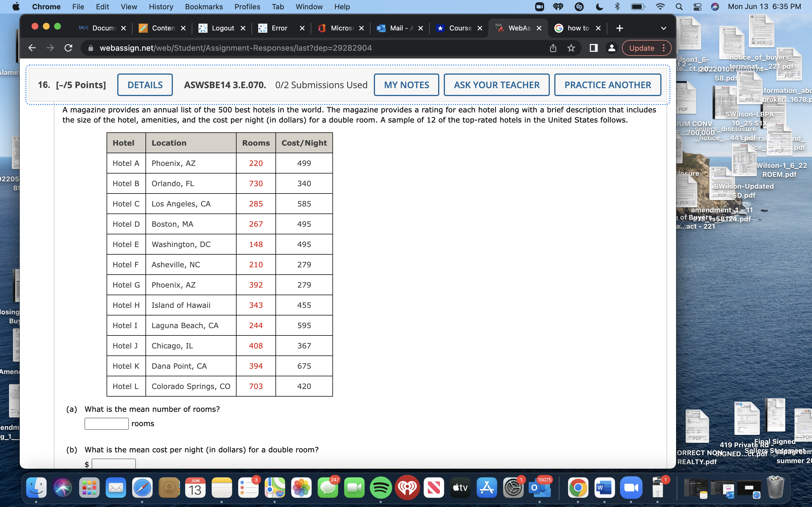
Task: Open the Chrome side panel dropdown
Action: click(x=593, y=48)
